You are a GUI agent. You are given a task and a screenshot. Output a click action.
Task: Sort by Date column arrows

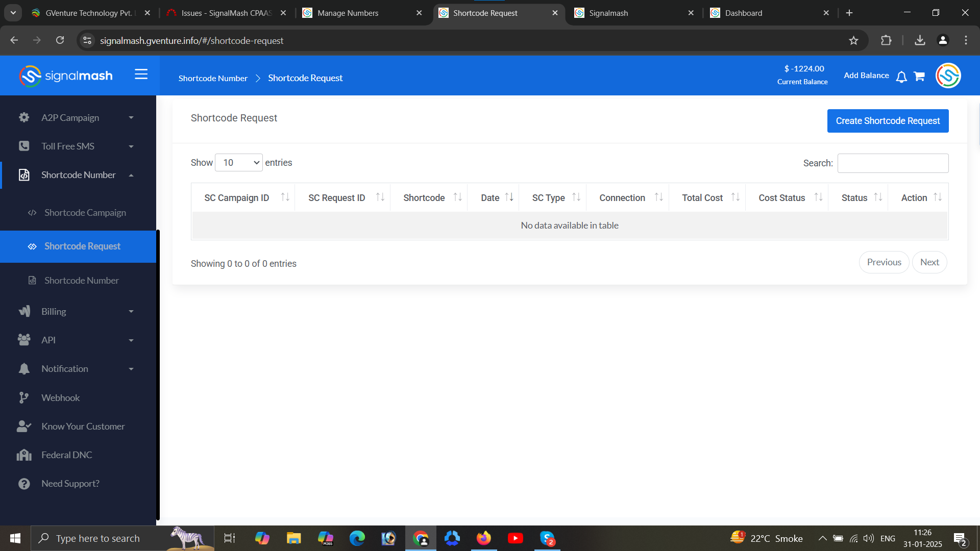coord(509,197)
